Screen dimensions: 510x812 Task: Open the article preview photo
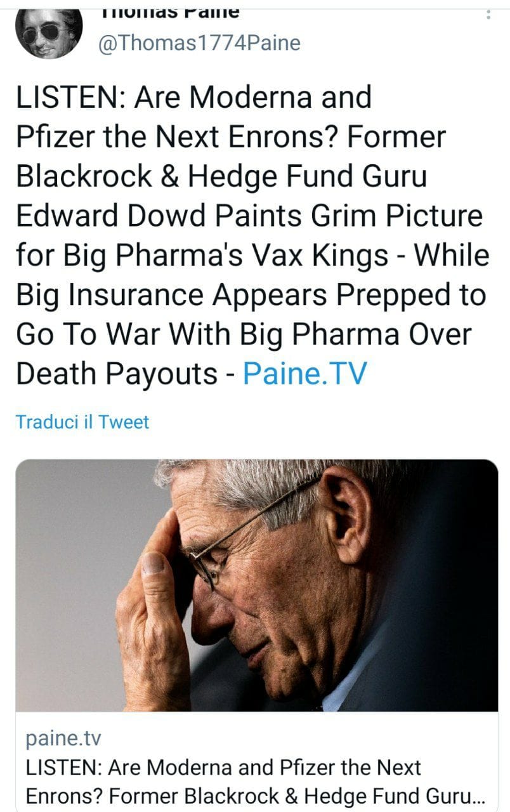point(256,584)
